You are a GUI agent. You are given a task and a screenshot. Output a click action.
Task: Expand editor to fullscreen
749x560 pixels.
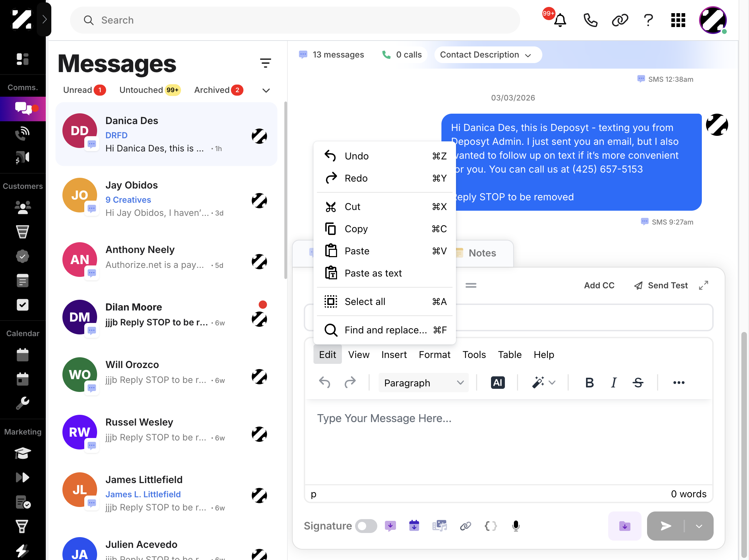pyautogui.click(x=704, y=285)
